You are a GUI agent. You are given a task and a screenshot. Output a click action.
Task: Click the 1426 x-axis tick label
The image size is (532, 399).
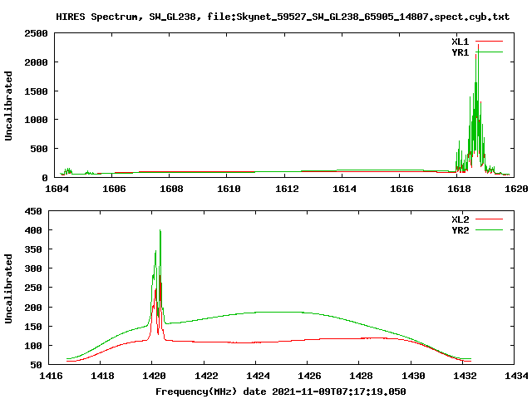tap(309, 376)
